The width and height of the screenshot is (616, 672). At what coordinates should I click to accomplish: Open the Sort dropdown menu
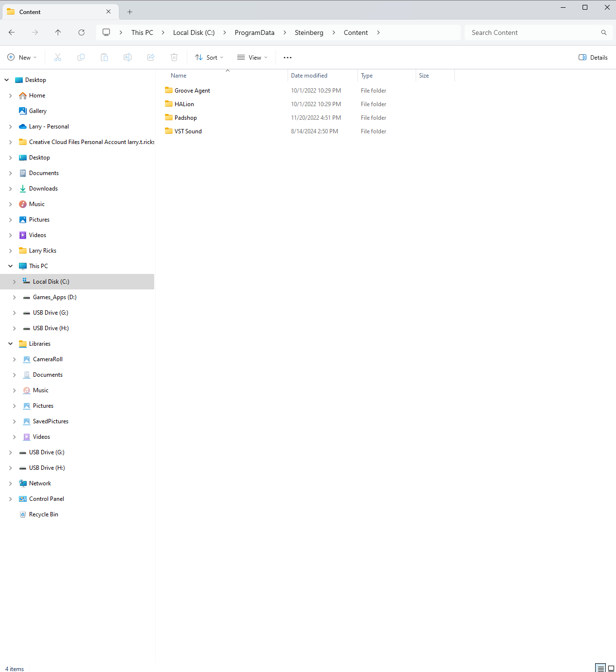click(x=209, y=57)
